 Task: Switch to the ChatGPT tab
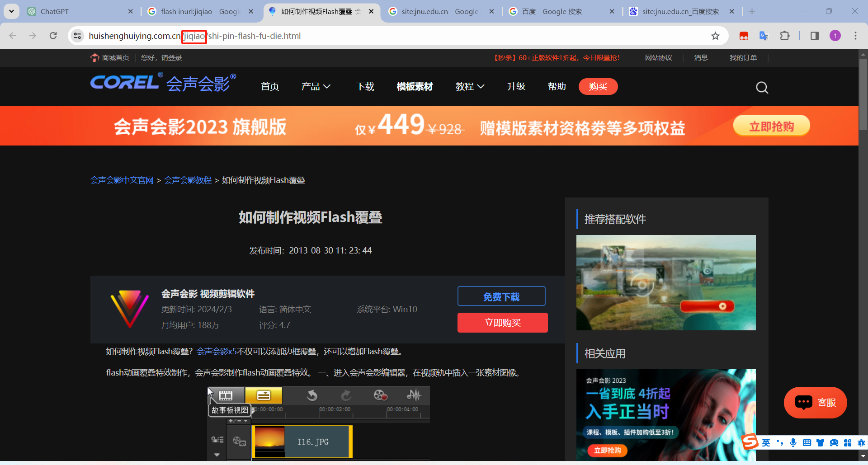pyautogui.click(x=79, y=11)
